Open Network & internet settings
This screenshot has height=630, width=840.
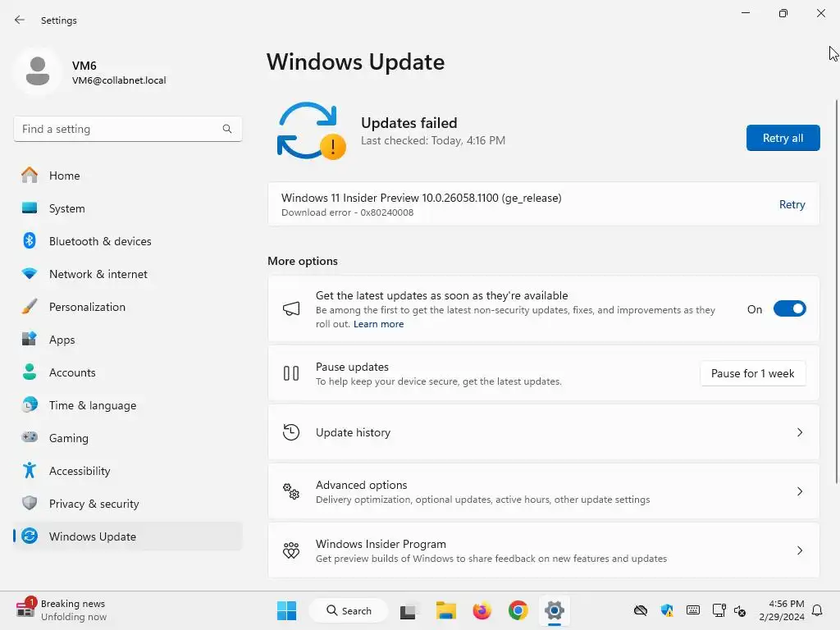127,274
